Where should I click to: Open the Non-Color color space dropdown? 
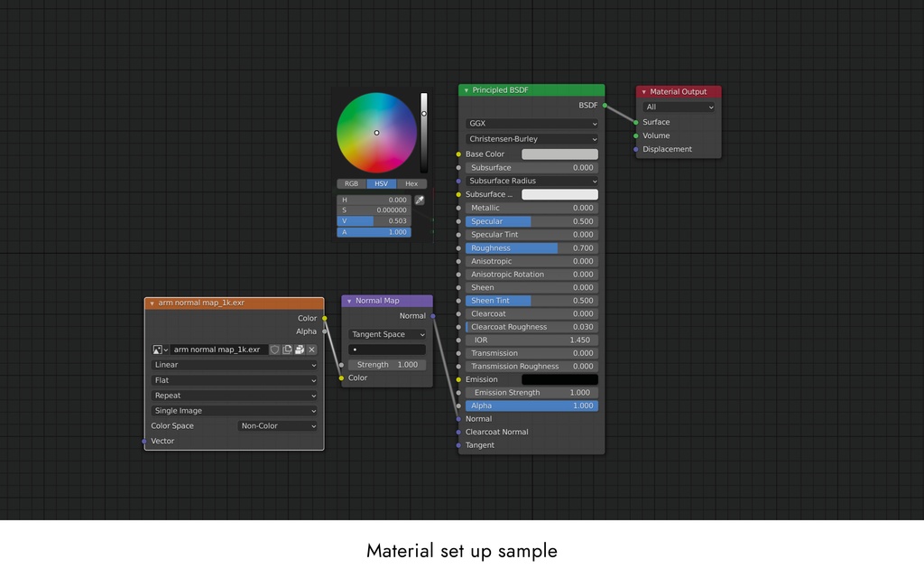pos(277,426)
